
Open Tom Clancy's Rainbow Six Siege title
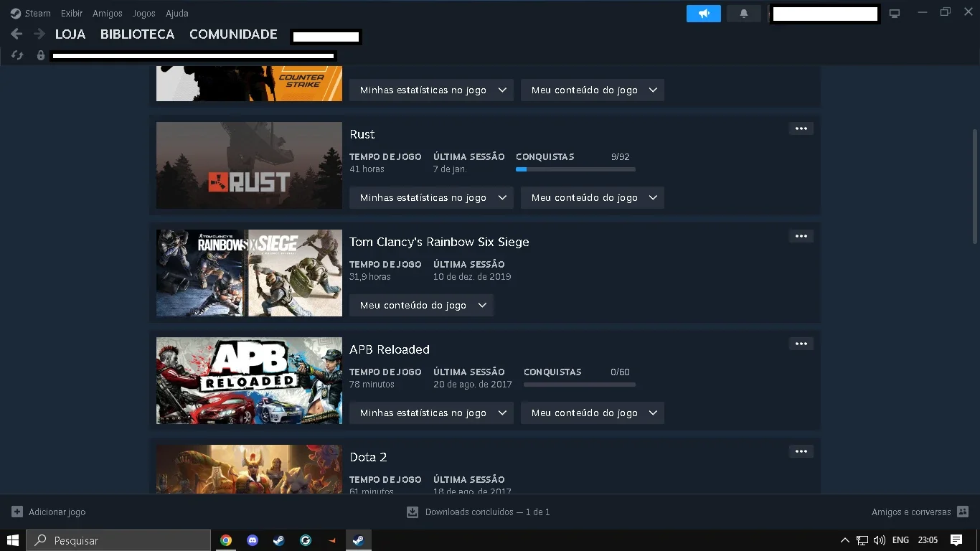[439, 242]
